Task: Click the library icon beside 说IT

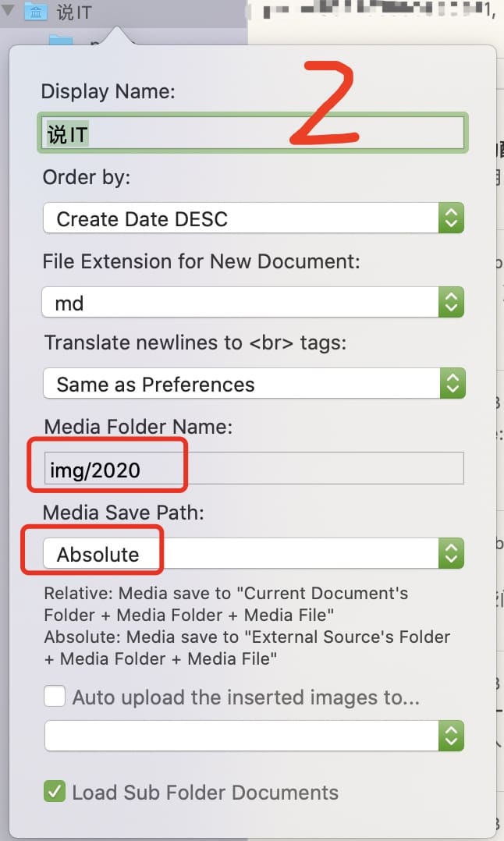Action: (35, 12)
